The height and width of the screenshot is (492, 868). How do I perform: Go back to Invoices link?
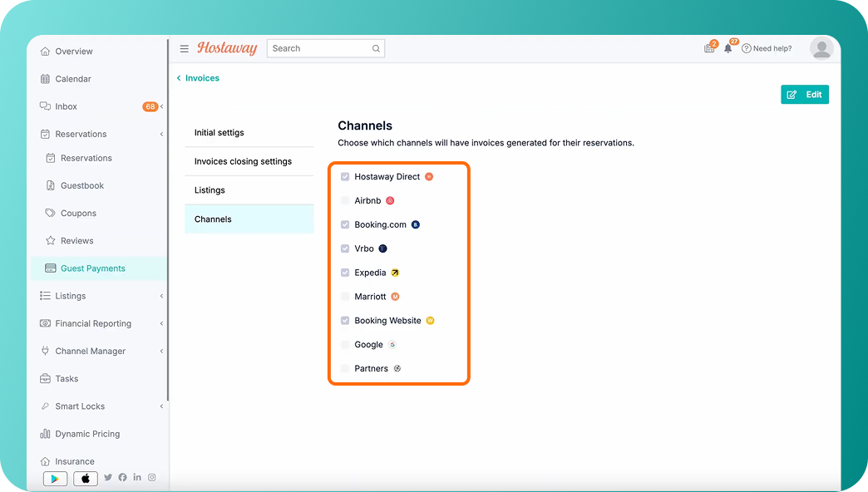click(x=198, y=78)
